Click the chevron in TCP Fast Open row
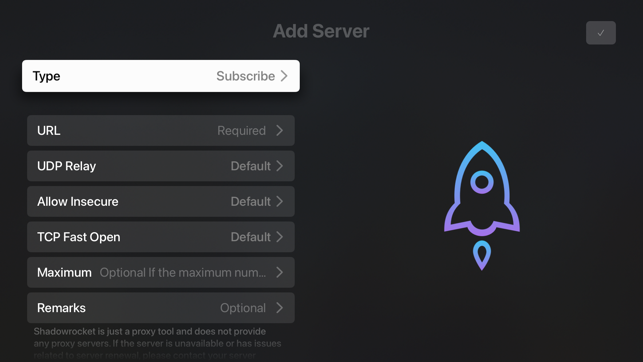Screen dimensions: 643x362 tap(280, 237)
